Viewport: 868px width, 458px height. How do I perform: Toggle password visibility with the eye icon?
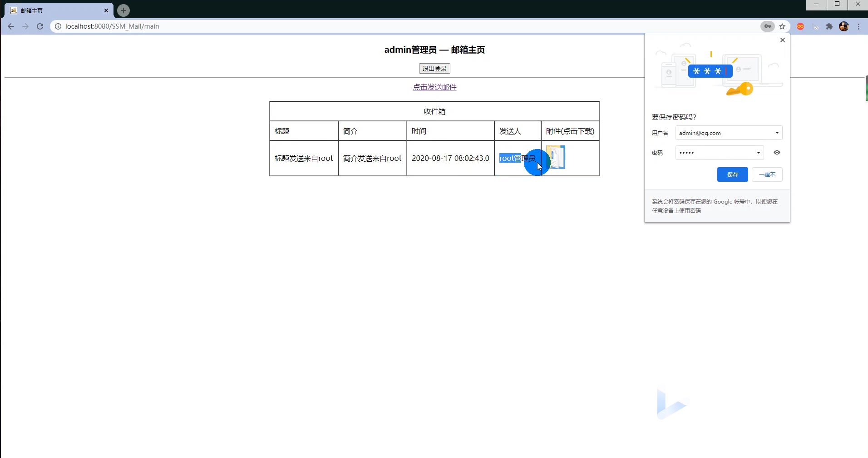777,152
